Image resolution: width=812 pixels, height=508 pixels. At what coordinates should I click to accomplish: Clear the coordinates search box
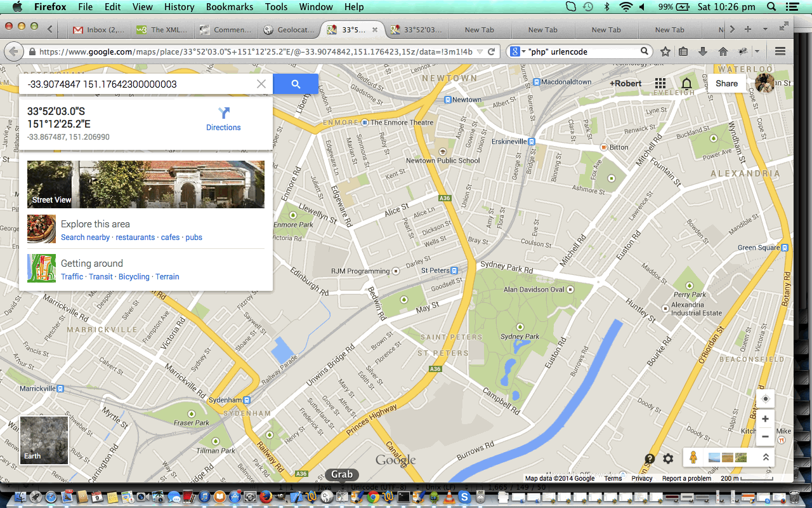[261, 84]
